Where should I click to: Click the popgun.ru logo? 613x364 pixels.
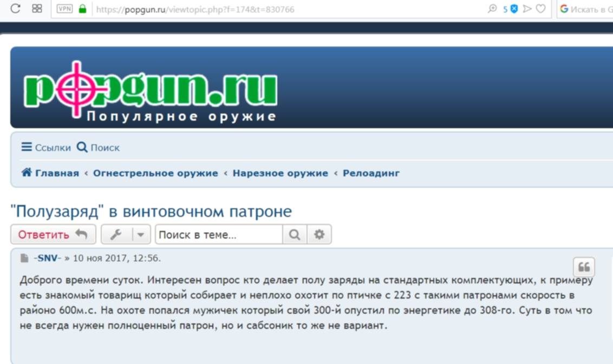pyautogui.click(x=151, y=92)
